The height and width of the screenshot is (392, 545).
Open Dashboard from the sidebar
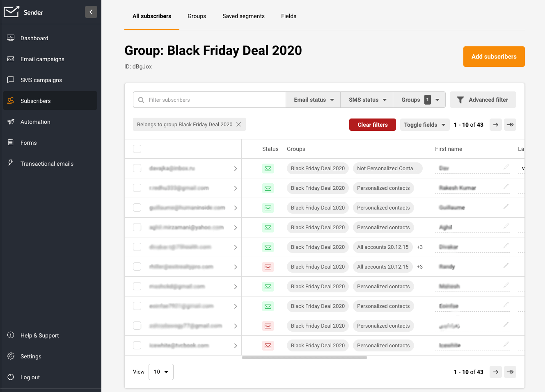point(34,38)
